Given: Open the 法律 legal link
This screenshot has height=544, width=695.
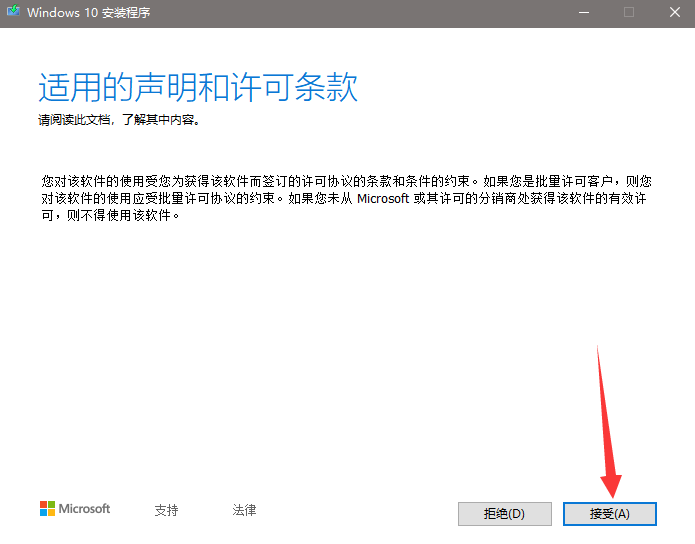Looking at the screenshot, I should 244,510.
